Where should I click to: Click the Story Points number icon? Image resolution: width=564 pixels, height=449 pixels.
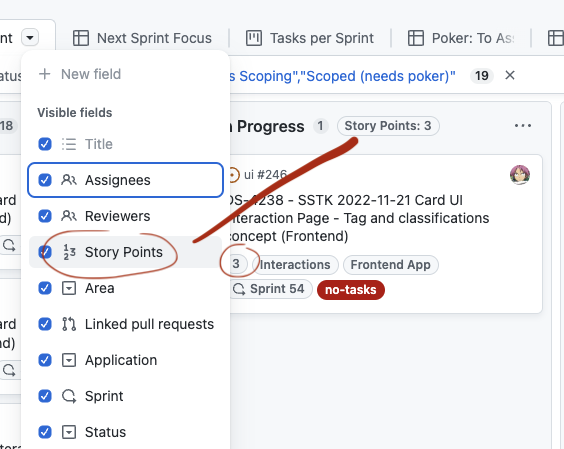[x=69, y=252]
